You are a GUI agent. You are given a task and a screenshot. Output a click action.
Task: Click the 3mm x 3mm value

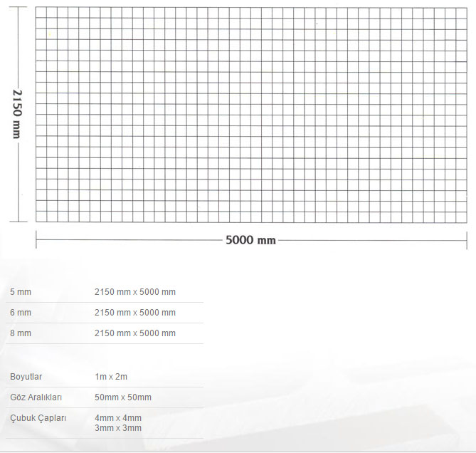(x=117, y=428)
